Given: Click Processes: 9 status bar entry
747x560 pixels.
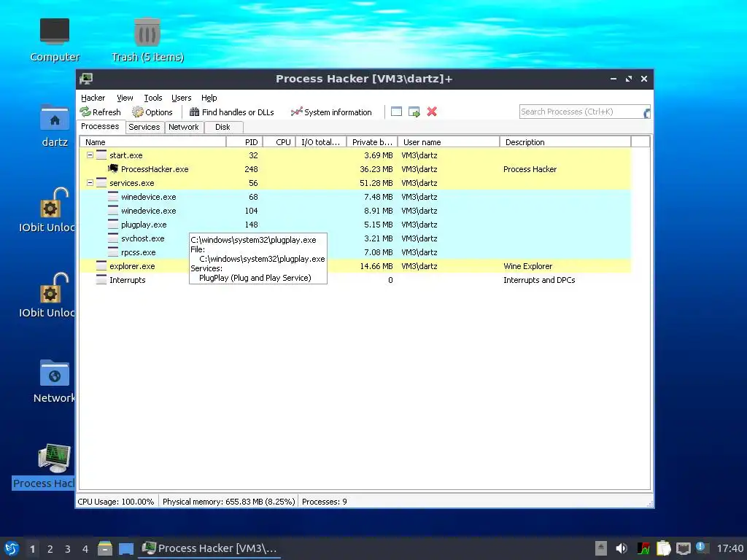Looking at the screenshot, I should click(325, 502).
